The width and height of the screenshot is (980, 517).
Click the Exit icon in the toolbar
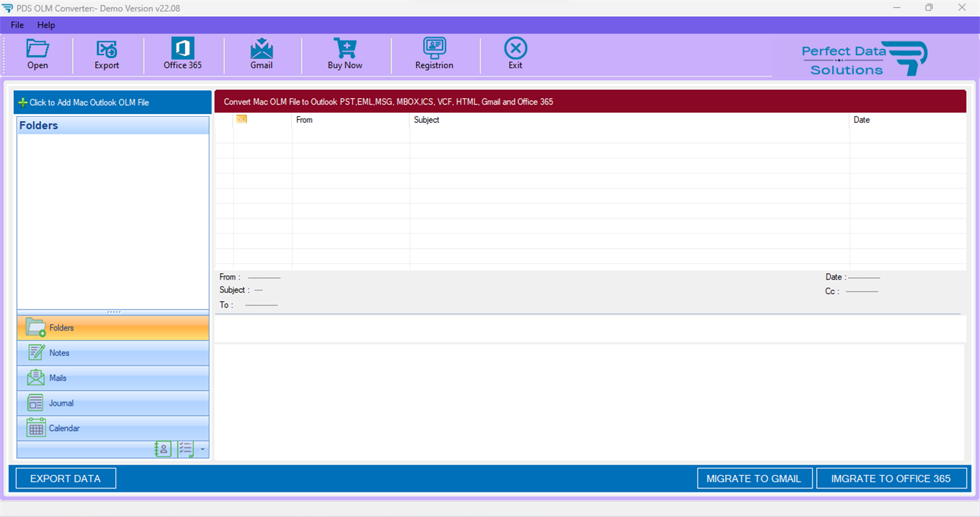coord(515,54)
